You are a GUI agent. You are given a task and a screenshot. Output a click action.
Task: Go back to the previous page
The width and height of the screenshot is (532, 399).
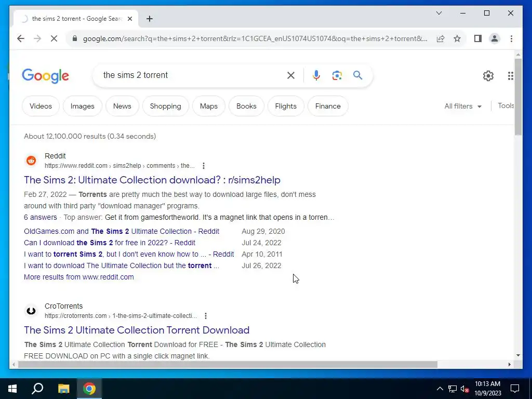(x=21, y=38)
